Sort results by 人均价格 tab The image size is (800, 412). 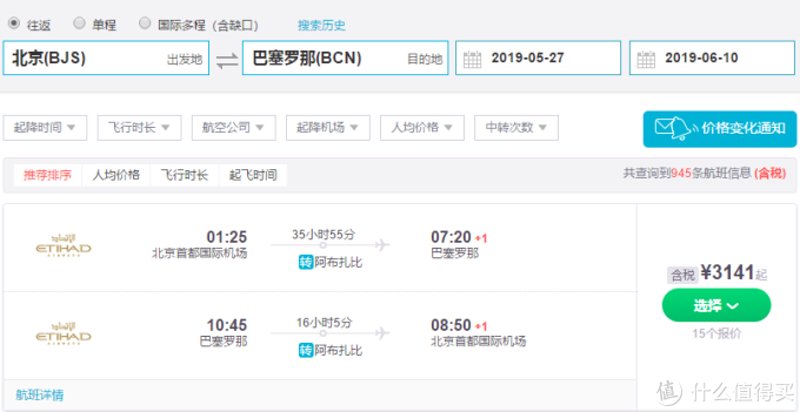click(116, 175)
